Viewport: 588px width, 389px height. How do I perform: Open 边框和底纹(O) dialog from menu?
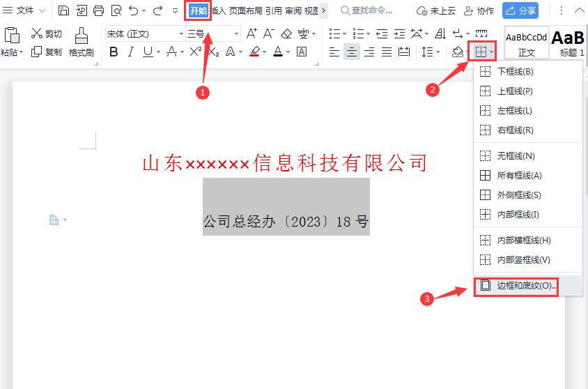(528, 286)
